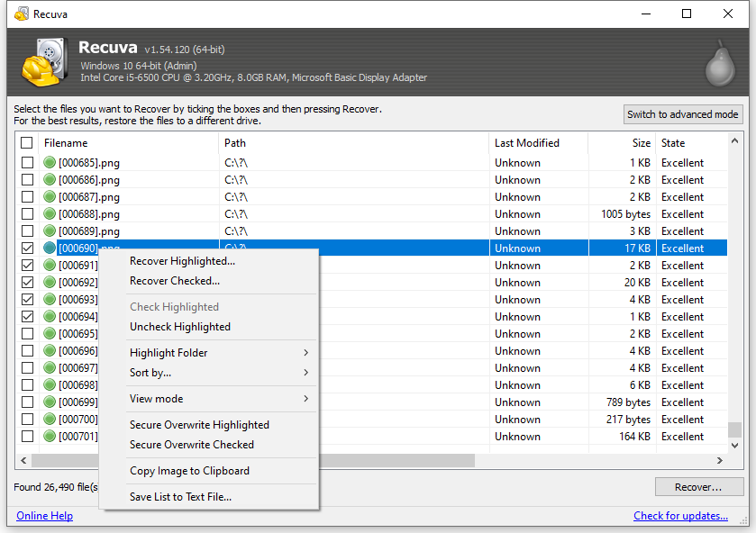This screenshot has width=756, height=533.
Task: Enable the checkbox for [000700].png
Action: (x=26, y=419)
